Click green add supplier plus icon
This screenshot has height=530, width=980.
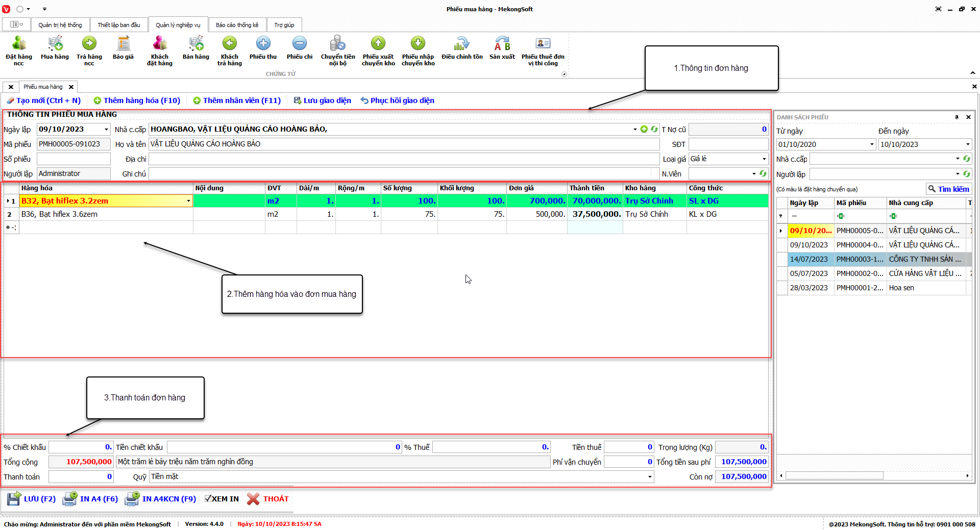pyautogui.click(x=644, y=129)
